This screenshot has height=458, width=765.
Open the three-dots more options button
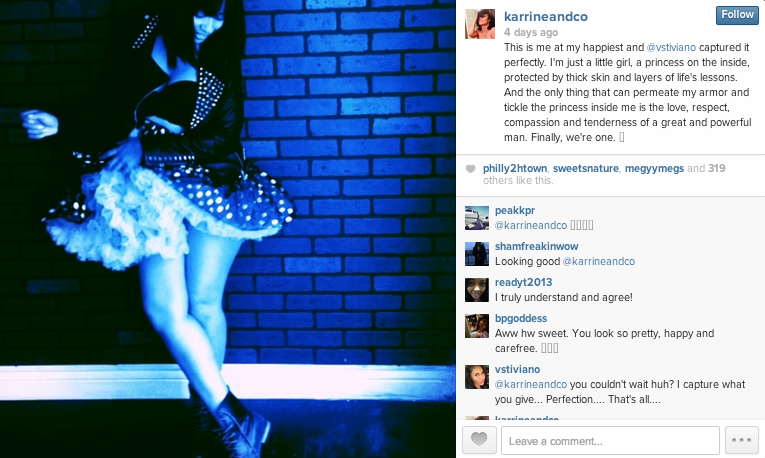(x=742, y=440)
